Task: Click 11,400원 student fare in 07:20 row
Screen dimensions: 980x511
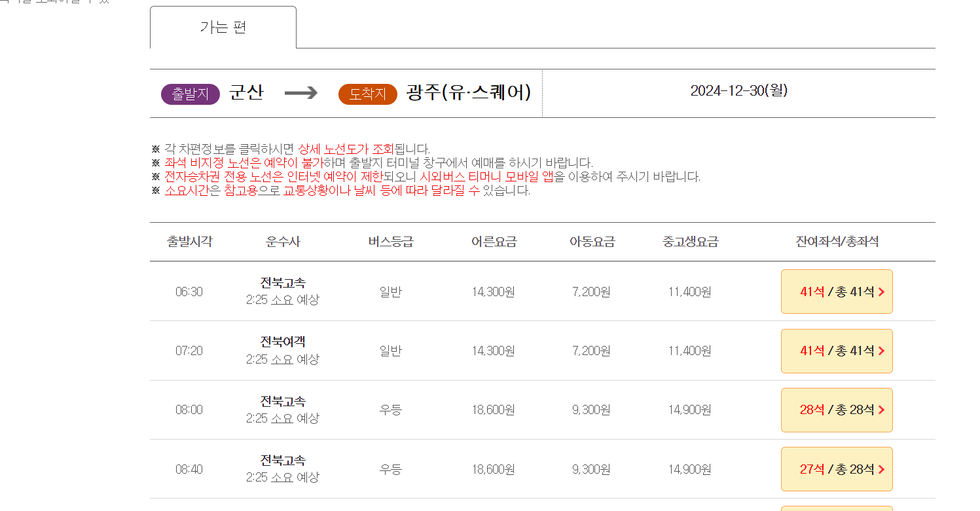Action: click(x=690, y=350)
